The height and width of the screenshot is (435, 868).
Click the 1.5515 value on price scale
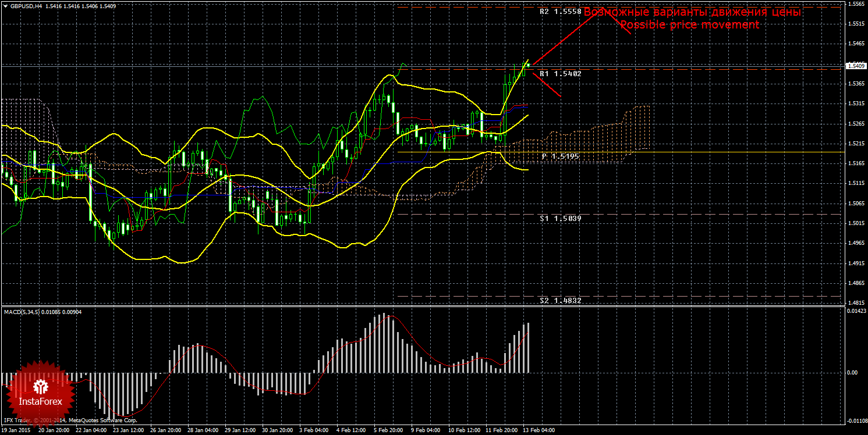click(855, 24)
